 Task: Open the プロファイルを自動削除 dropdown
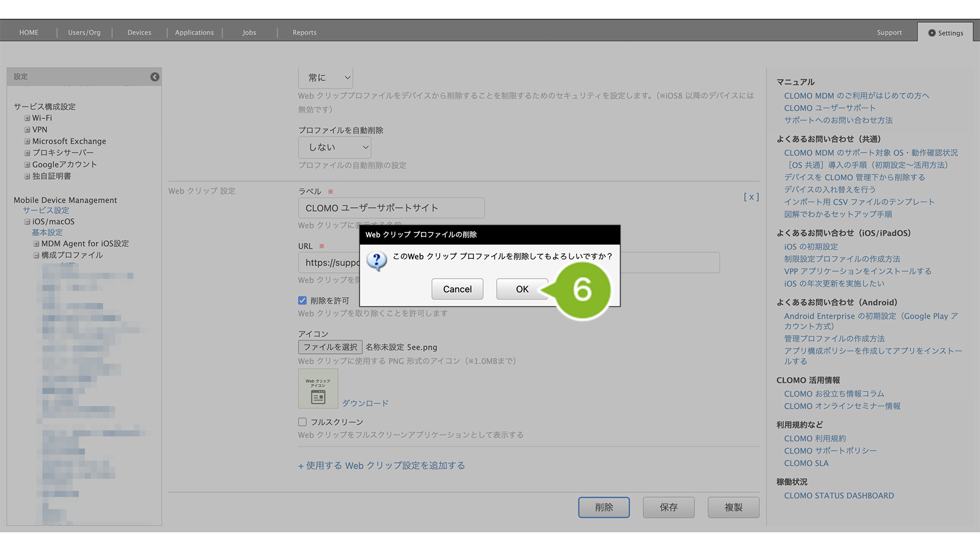335,147
